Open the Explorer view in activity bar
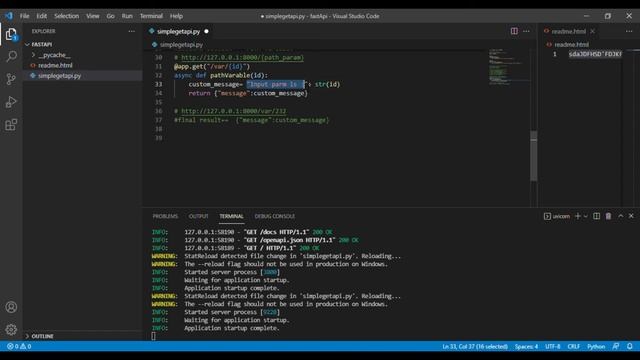The width and height of the screenshot is (640, 360). tap(11, 34)
